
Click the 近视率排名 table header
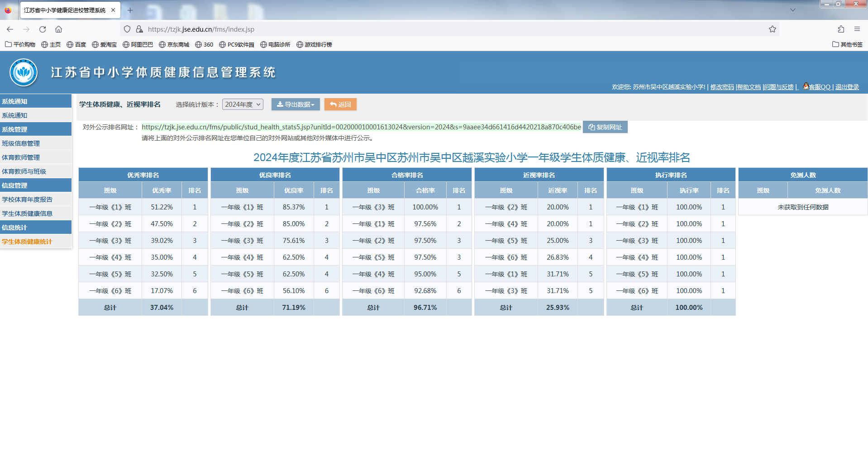point(539,175)
